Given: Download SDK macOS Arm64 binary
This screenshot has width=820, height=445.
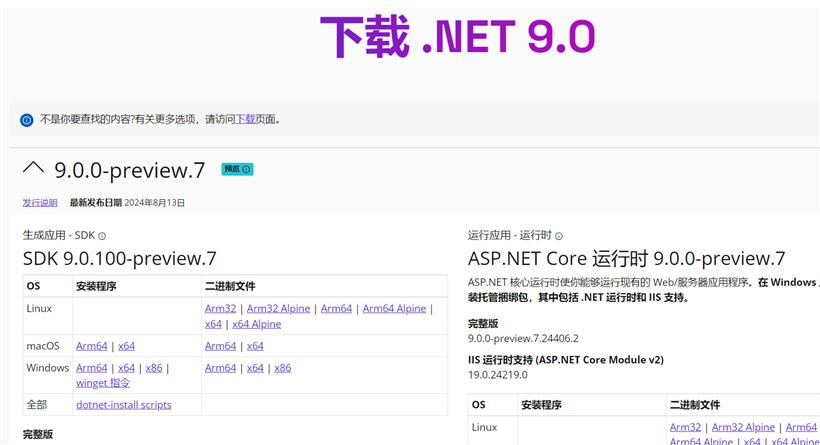Looking at the screenshot, I should [220, 346].
